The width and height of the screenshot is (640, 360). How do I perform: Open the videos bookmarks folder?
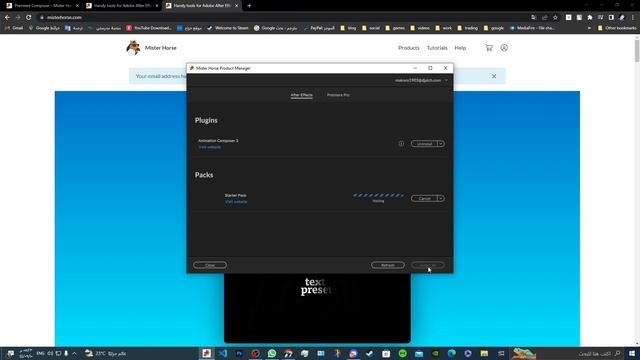[420, 28]
